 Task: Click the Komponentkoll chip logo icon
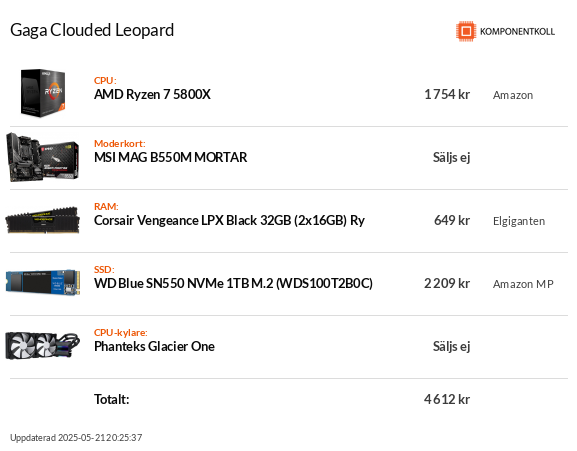[x=466, y=31]
